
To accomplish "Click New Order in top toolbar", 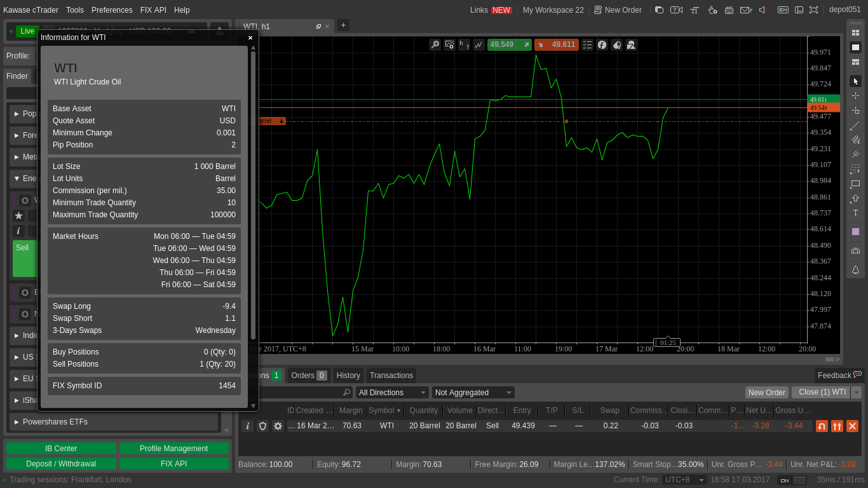I will coord(618,10).
